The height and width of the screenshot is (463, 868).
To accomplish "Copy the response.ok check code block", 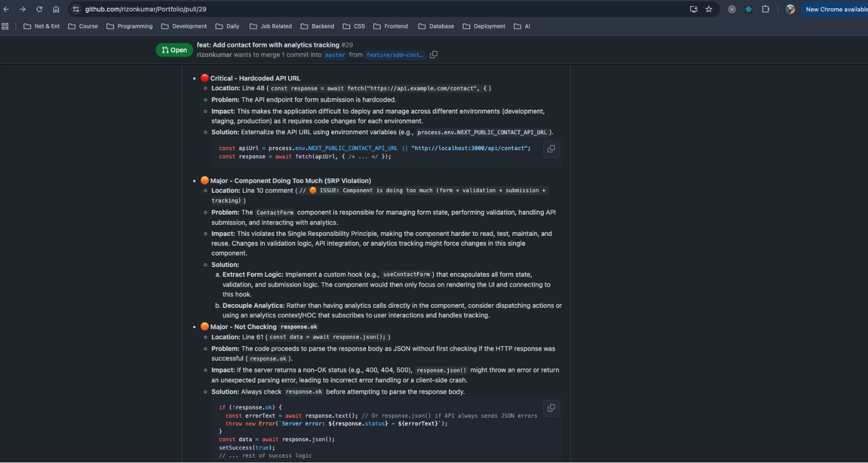I will (x=551, y=408).
